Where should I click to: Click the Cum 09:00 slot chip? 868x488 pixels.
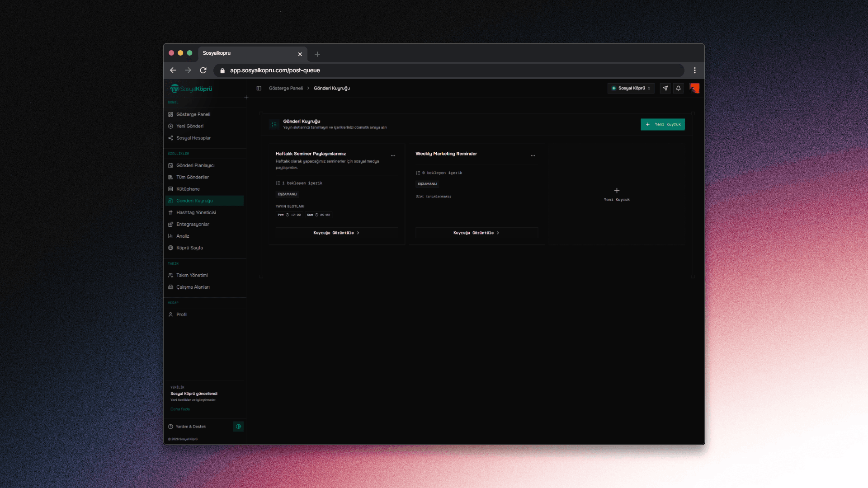point(318,215)
